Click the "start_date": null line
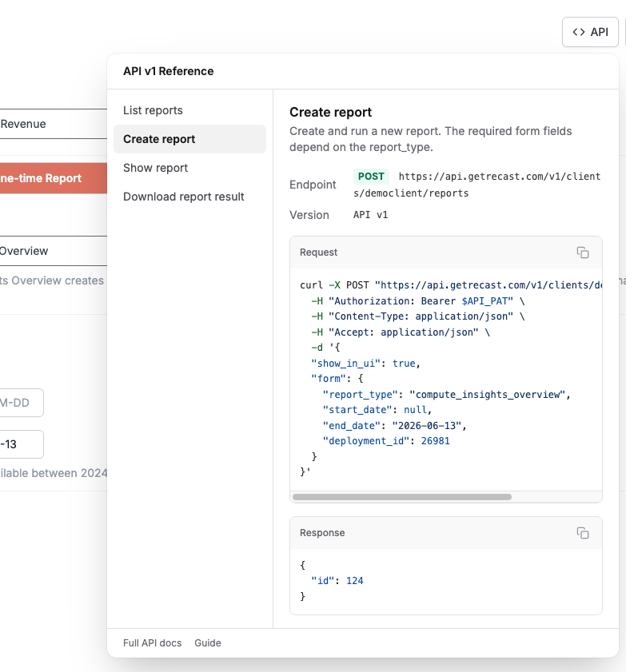 [377, 410]
